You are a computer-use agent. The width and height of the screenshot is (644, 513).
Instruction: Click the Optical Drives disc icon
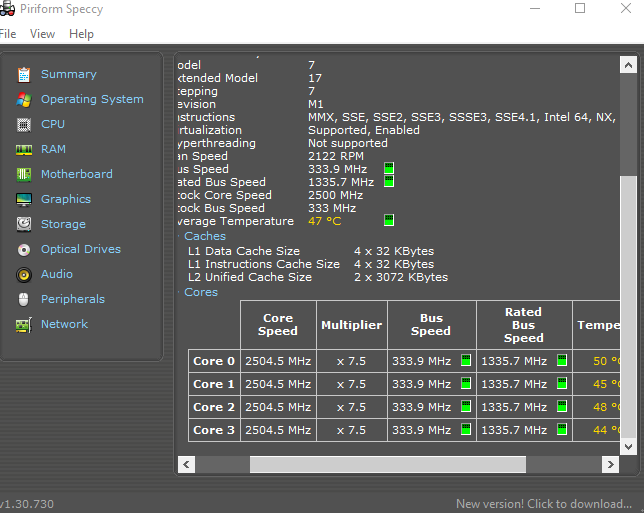(24, 250)
